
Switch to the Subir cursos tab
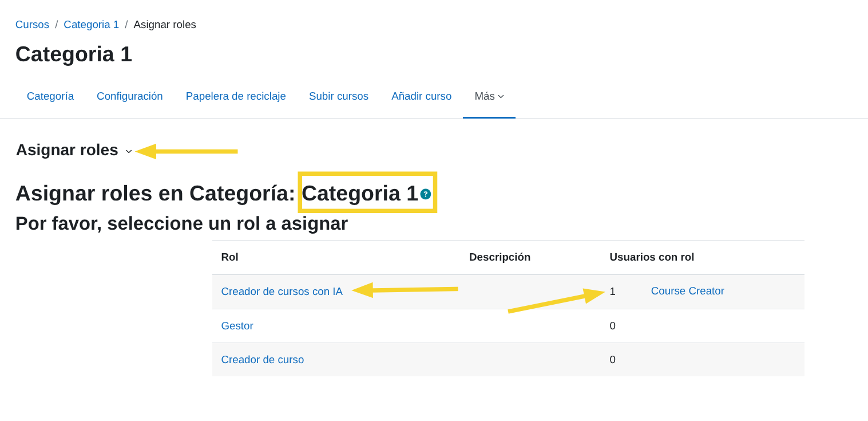(x=339, y=96)
